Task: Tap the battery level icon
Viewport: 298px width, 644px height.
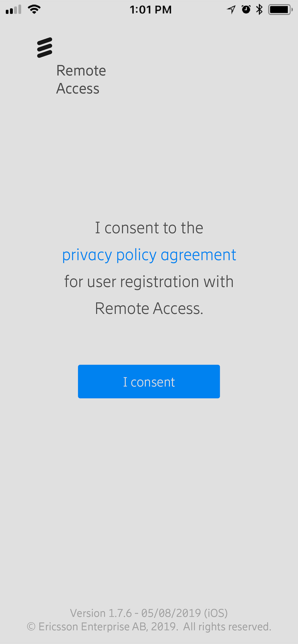Action: pyautogui.click(x=280, y=10)
